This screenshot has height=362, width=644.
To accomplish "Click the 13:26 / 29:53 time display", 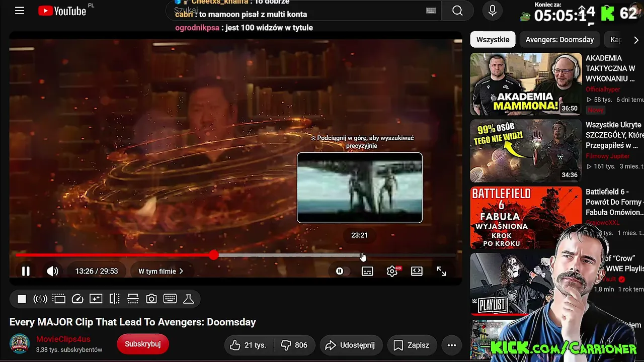I will (97, 271).
